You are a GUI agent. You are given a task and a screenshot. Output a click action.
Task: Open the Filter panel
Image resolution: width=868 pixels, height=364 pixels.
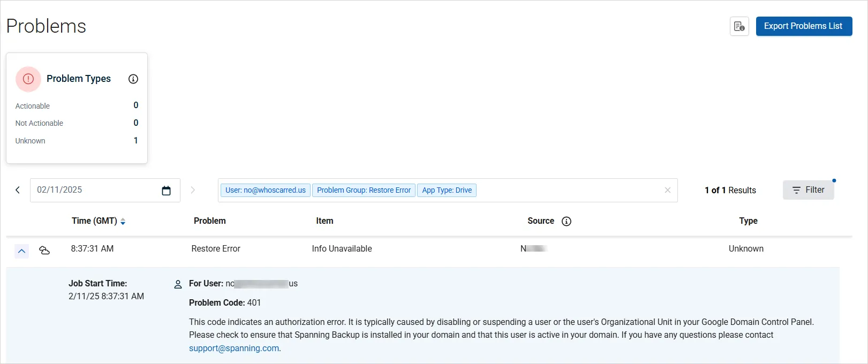[x=808, y=190]
